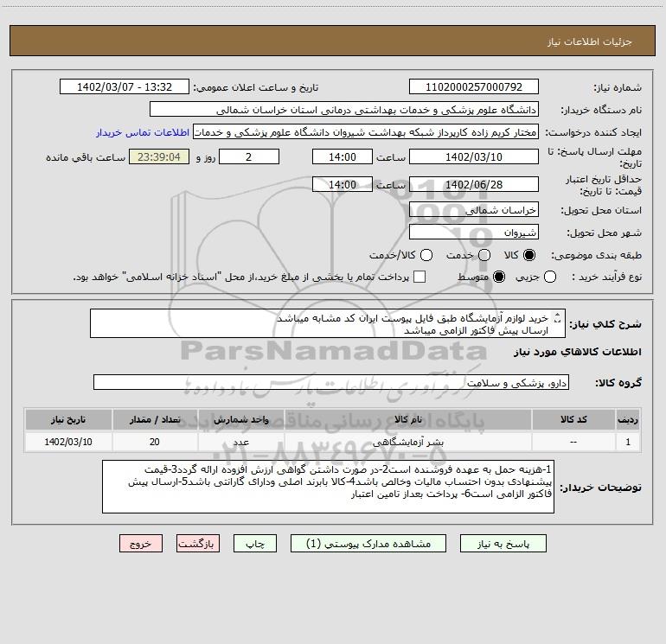Click the request creator field مختار کریم زاده
666x644 pixels.
tap(366, 132)
